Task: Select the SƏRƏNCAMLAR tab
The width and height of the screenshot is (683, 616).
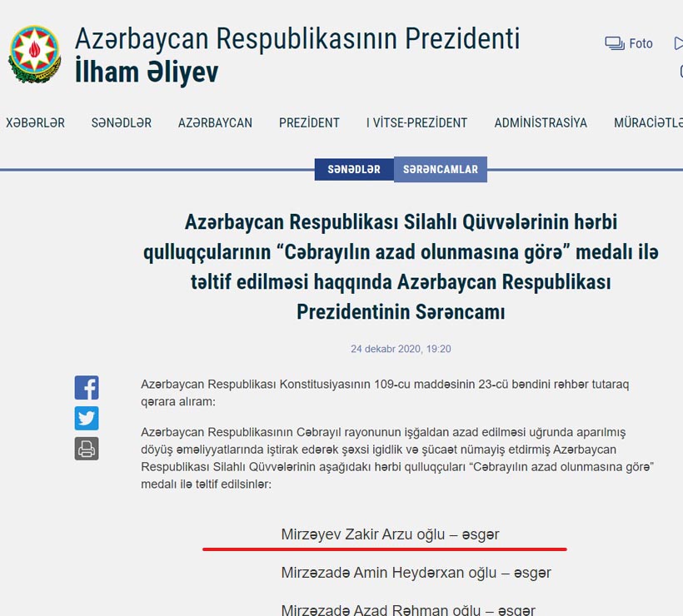Action: pyautogui.click(x=441, y=169)
